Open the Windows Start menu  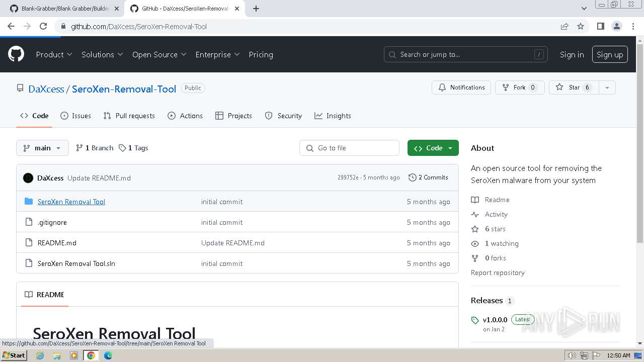(14, 355)
